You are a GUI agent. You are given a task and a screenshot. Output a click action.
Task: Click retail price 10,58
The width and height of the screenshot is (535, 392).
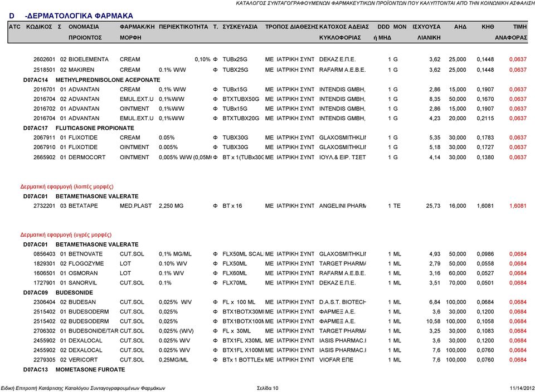click(433, 321)
